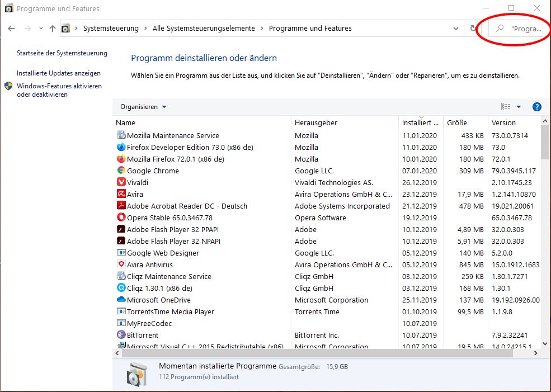The width and height of the screenshot is (551, 392).
Task: Click the Cliqz Maintenance Service icon
Action: click(121, 276)
